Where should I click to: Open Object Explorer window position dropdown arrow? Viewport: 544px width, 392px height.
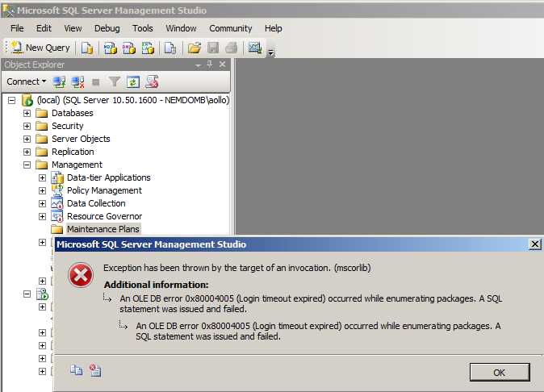198,65
